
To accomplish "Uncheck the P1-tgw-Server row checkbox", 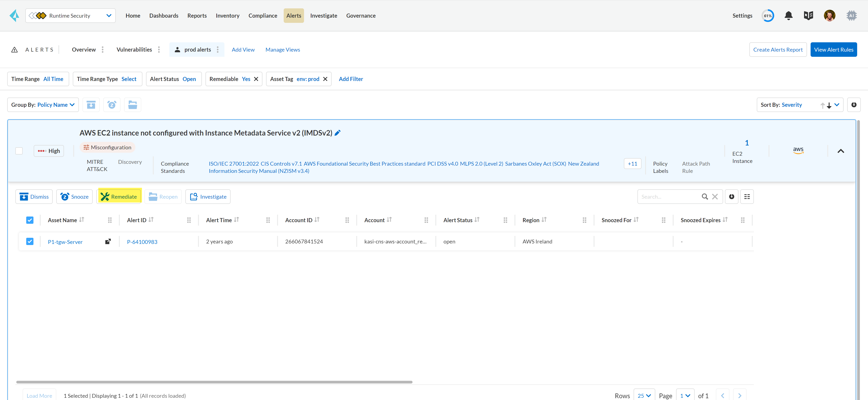I will 30,241.
